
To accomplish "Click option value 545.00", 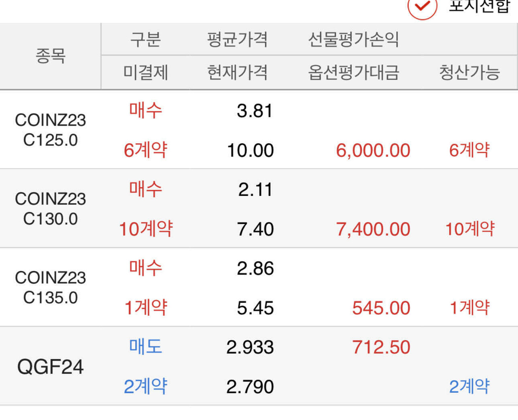I will click(x=381, y=308).
